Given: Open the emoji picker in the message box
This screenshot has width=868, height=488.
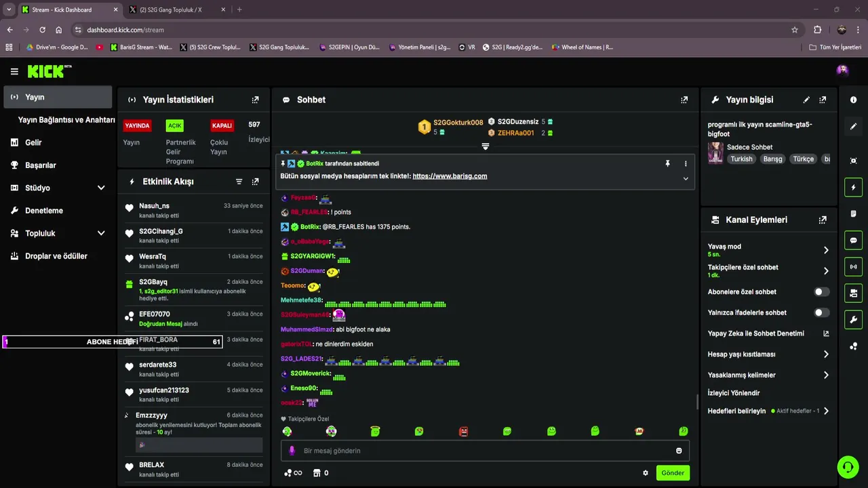Looking at the screenshot, I should pyautogui.click(x=679, y=451).
